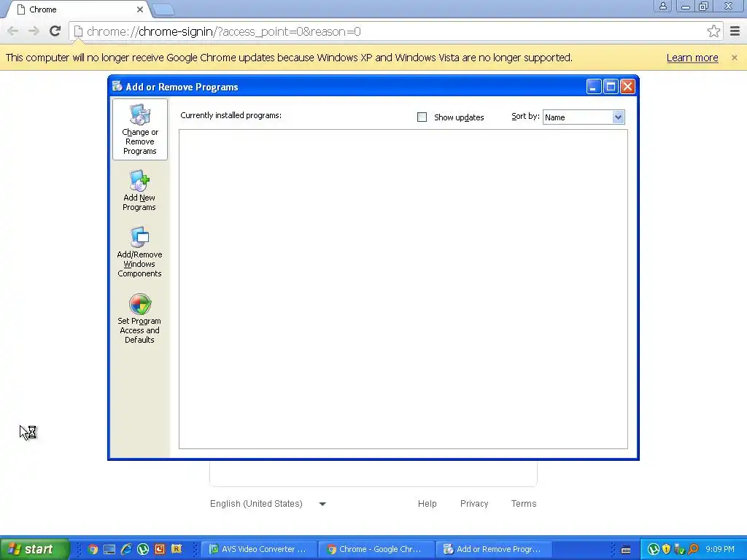This screenshot has width=747, height=560.
Task: Click Show Desktop quick launch icon
Action: pyautogui.click(x=109, y=549)
